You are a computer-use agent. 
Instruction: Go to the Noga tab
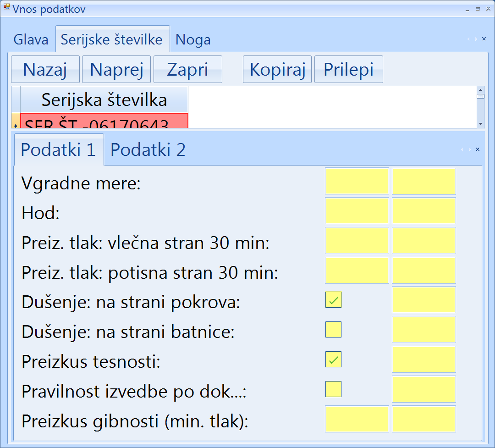193,40
